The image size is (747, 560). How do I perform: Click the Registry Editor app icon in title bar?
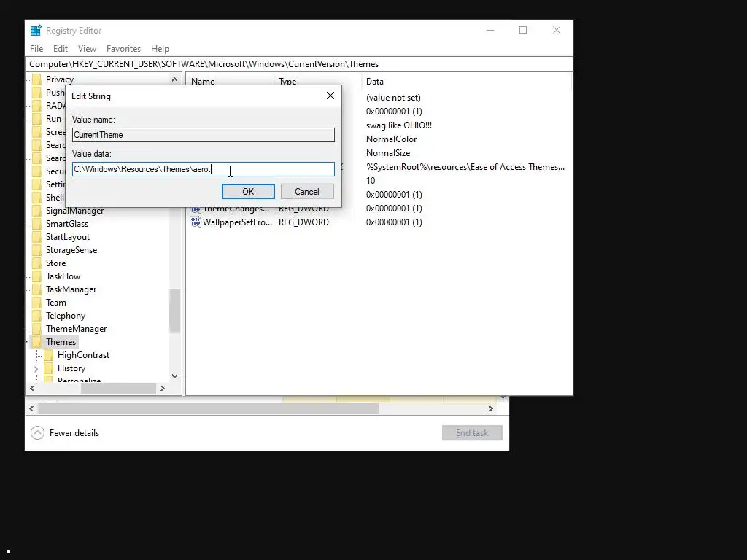tap(36, 31)
